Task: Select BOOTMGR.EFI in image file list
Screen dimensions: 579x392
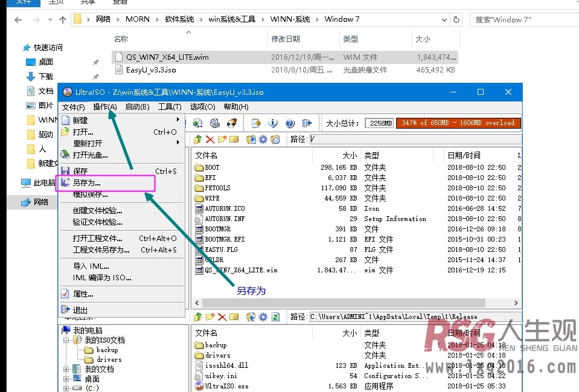Action: (225, 239)
